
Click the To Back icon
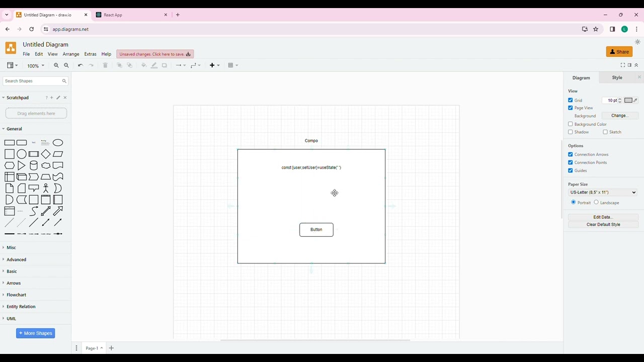129,65
